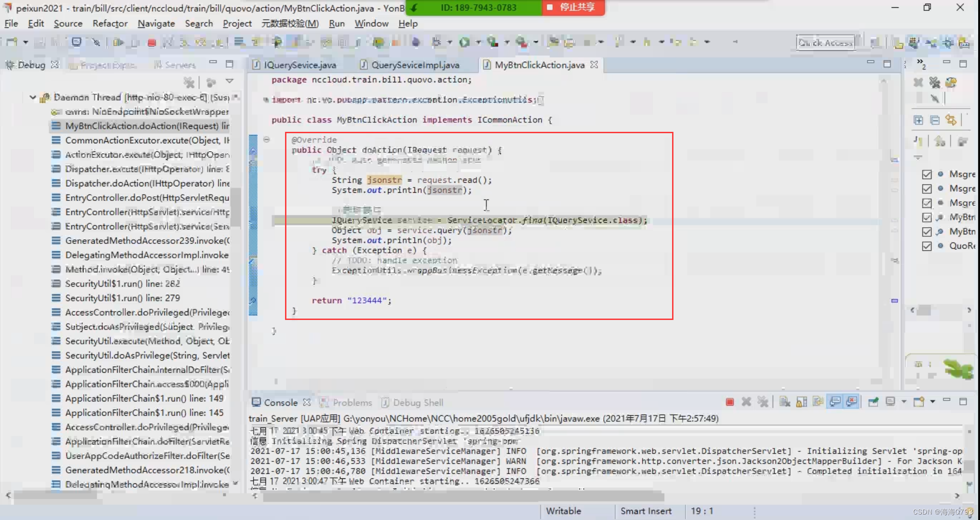Click the Pin Console icon
980x520 pixels.
pyautogui.click(x=873, y=402)
